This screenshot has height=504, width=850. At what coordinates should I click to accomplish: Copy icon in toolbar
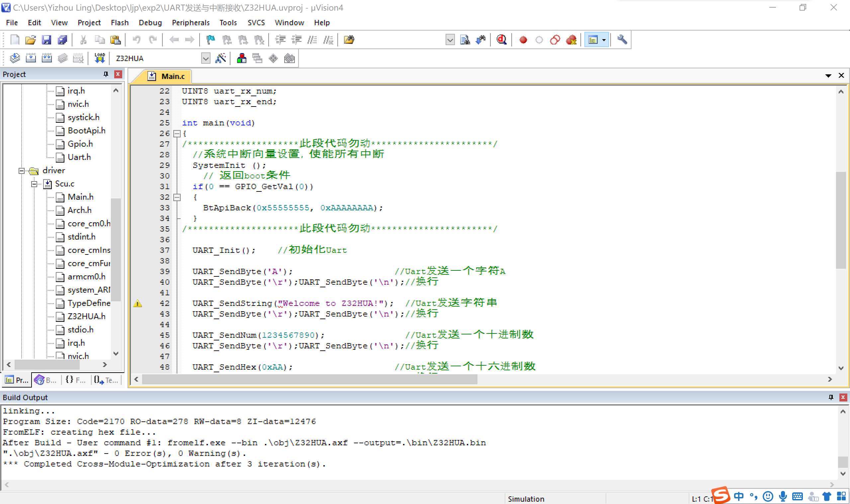(100, 40)
